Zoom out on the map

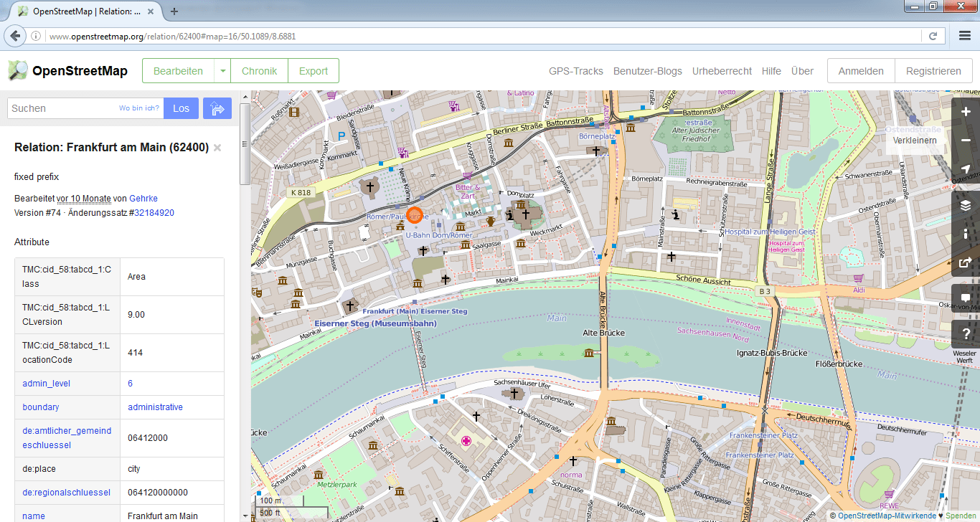pos(966,141)
